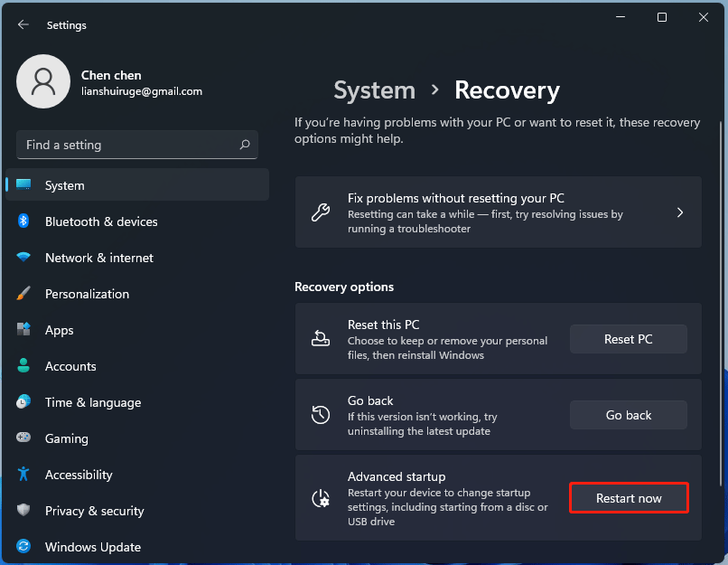Click the Advanced startup power icon
This screenshot has width=728, height=565.
[321, 499]
